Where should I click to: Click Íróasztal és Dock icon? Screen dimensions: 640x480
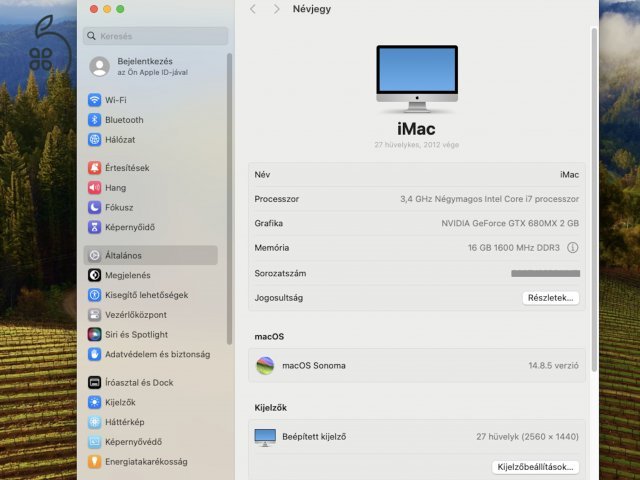pyautogui.click(x=94, y=382)
